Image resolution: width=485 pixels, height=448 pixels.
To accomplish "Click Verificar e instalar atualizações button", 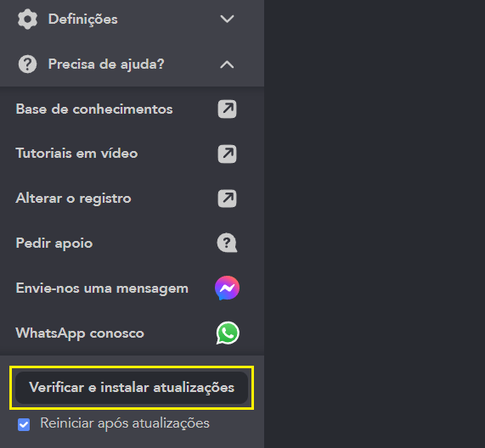I will pos(132,388).
